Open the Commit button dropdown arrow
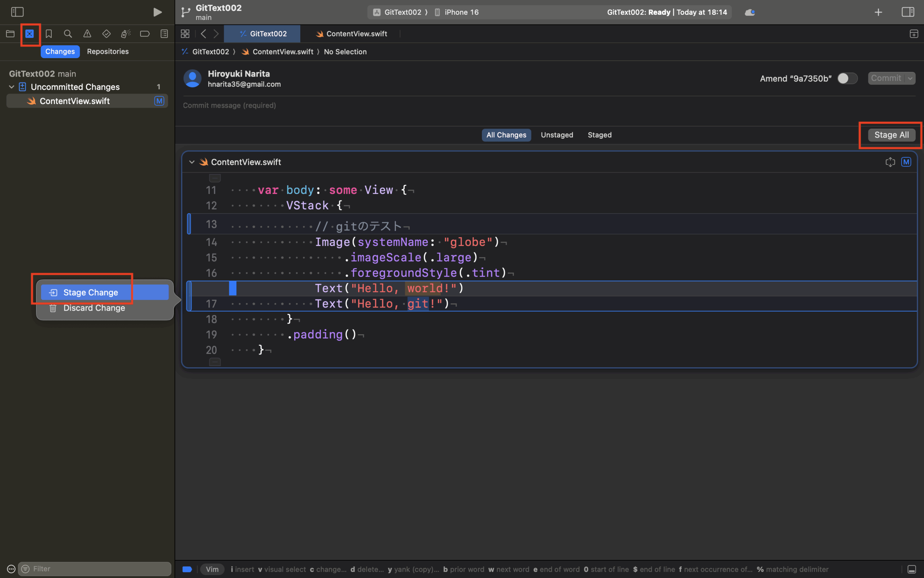The height and width of the screenshot is (578, 924). tap(910, 78)
